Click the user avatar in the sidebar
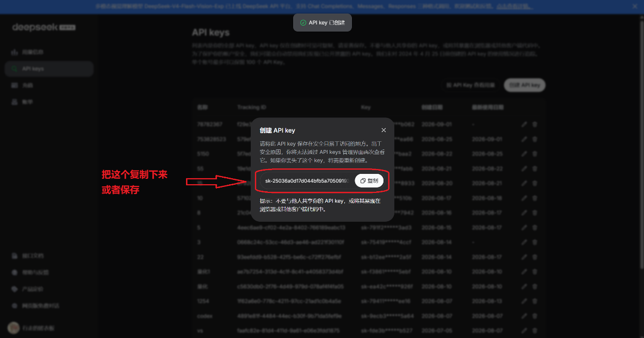This screenshot has height=338, width=644. [14, 328]
